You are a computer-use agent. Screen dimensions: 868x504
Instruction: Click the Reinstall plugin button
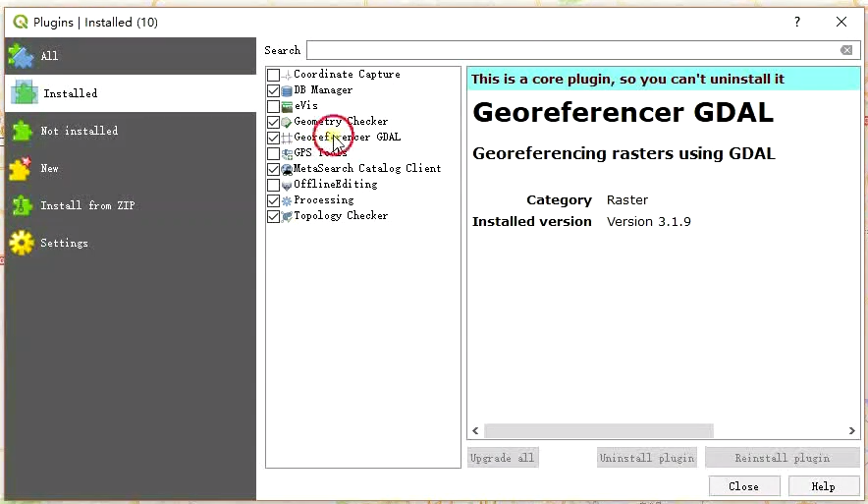(783, 458)
